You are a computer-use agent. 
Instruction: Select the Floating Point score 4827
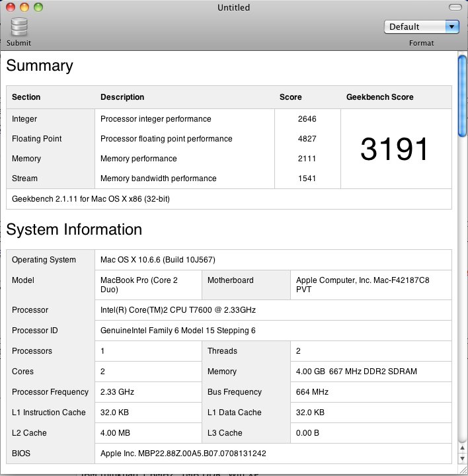[x=307, y=138]
